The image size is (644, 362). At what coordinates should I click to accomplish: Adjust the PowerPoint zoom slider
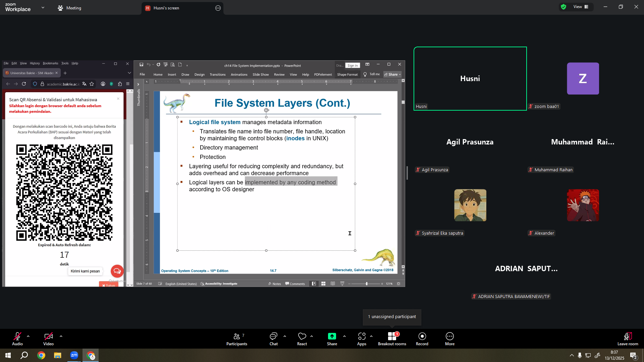[367, 284]
